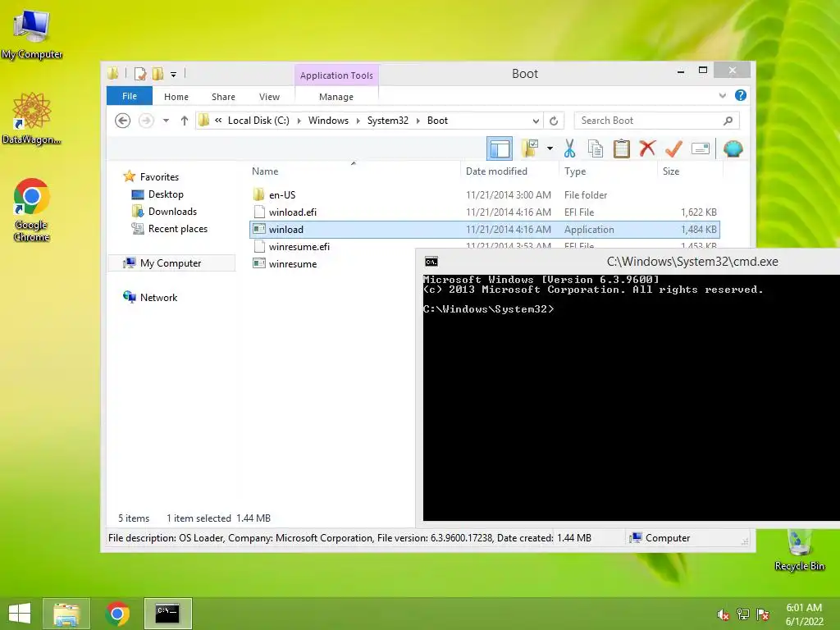Expand the chevron after System32 in path
This screenshot has width=840, height=630.
tap(418, 121)
